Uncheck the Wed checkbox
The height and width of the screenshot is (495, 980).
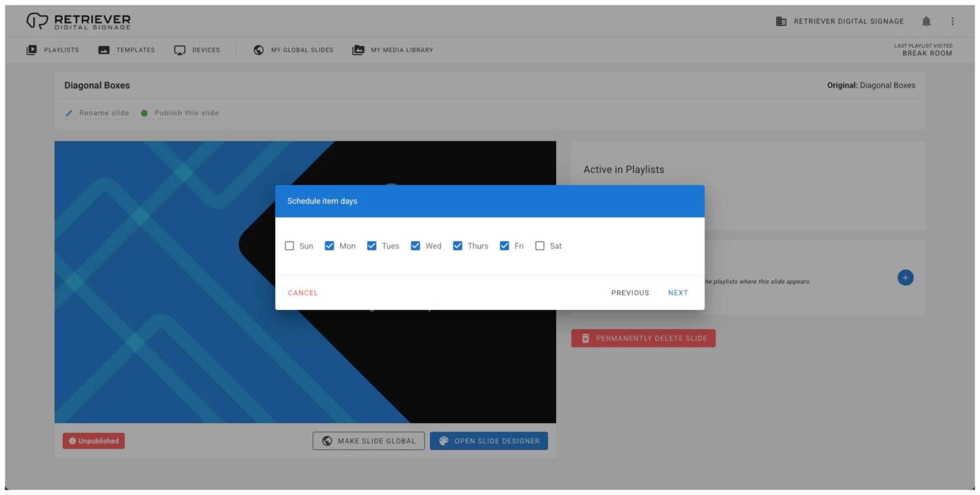click(415, 246)
